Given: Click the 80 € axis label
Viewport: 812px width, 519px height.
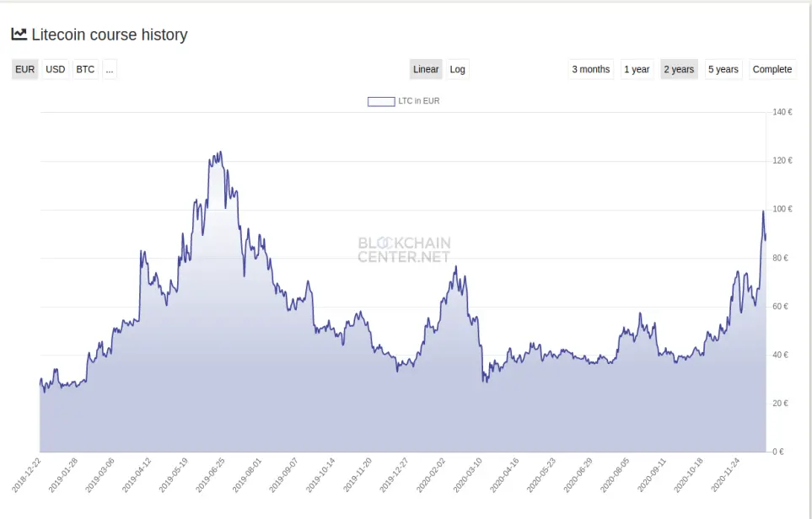Looking at the screenshot, I should [781, 258].
